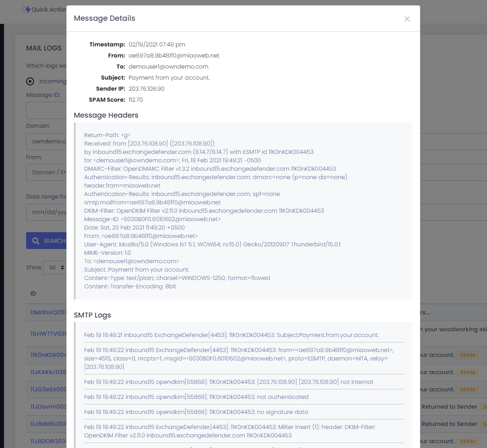This screenshot has width=487, height=448.
Task: Click the date range mm/dd/yyyy field
Action: click(x=46, y=212)
